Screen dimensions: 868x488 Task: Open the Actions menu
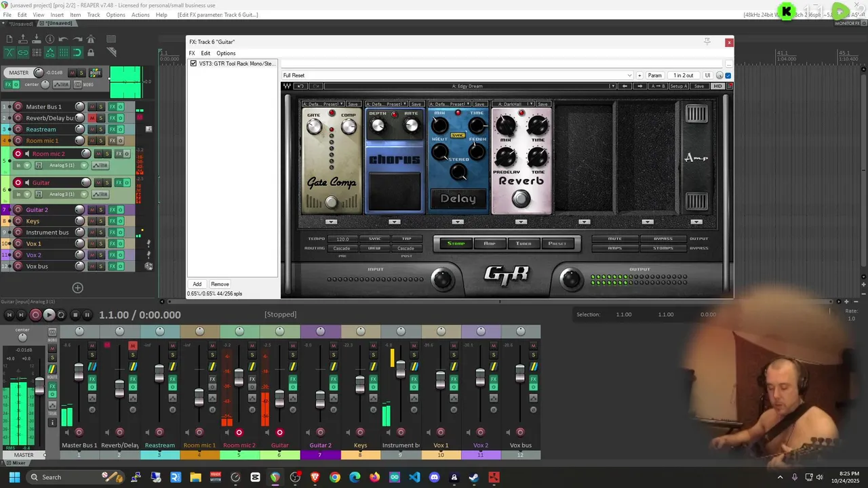pyautogui.click(x=140, y=14)
